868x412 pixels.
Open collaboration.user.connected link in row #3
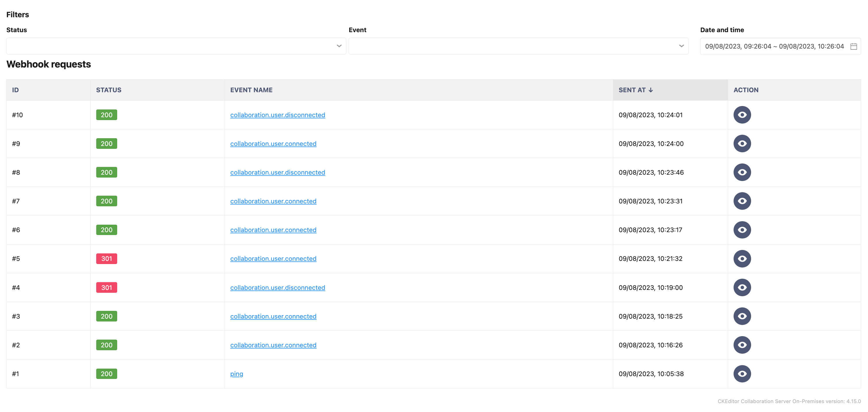[273, 316]
